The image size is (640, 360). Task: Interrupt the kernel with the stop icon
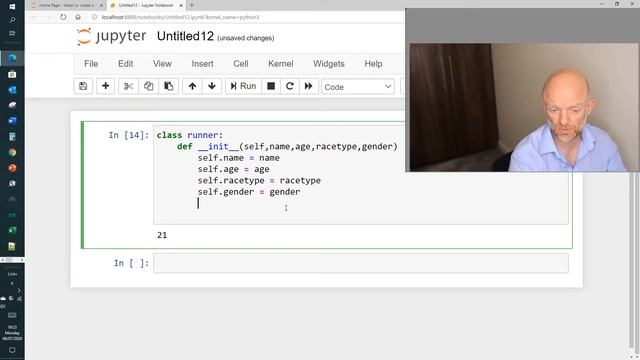(271, 86)
